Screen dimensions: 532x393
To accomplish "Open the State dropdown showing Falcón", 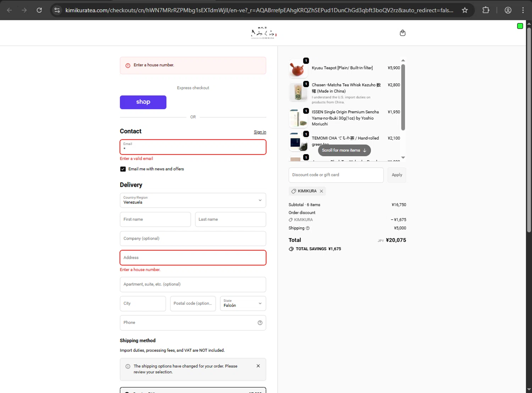I will tap(243, 304).
